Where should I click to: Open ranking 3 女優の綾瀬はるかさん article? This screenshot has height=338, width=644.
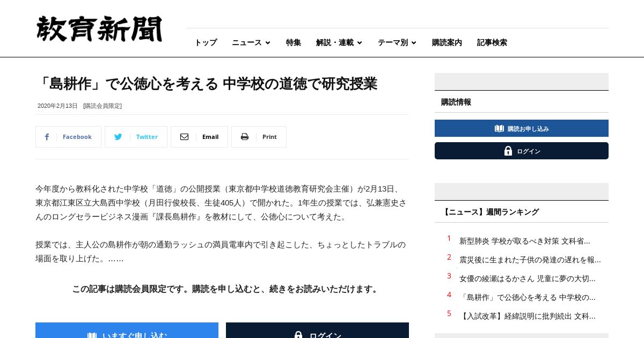pyautogui.click(x=528, y=278)
